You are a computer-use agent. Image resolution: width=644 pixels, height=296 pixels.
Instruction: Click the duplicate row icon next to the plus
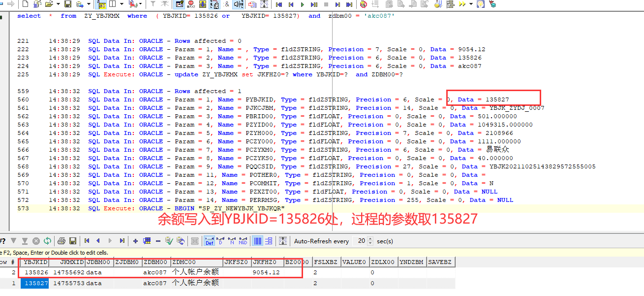click(147, 241)
